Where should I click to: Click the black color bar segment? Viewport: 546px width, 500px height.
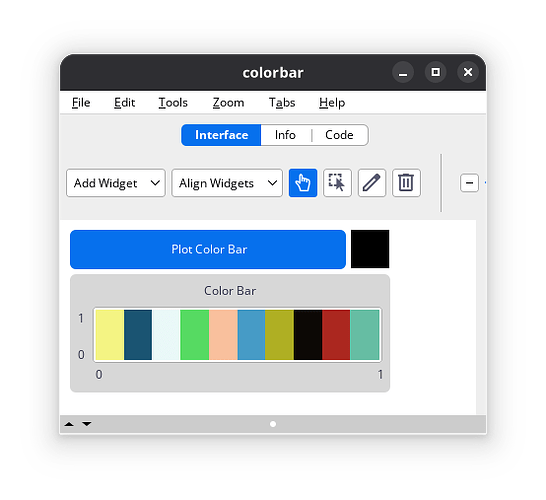click(x=308, y=335)
